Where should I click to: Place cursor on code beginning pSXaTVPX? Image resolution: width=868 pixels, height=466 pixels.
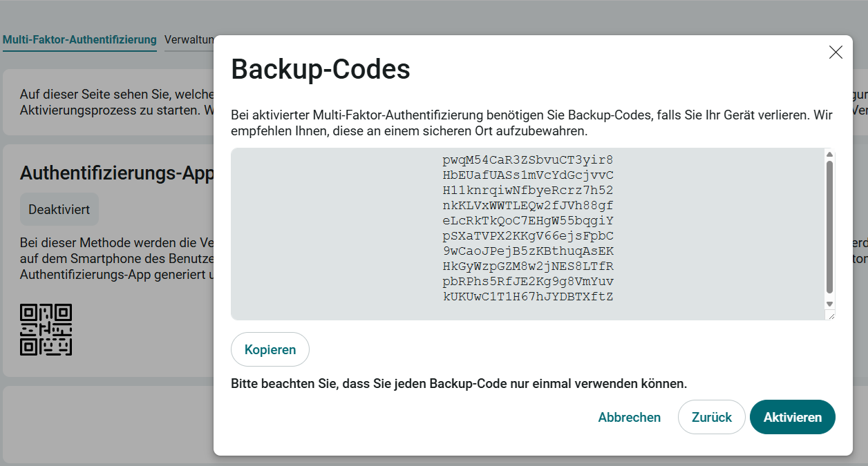[x=528, y=236]
